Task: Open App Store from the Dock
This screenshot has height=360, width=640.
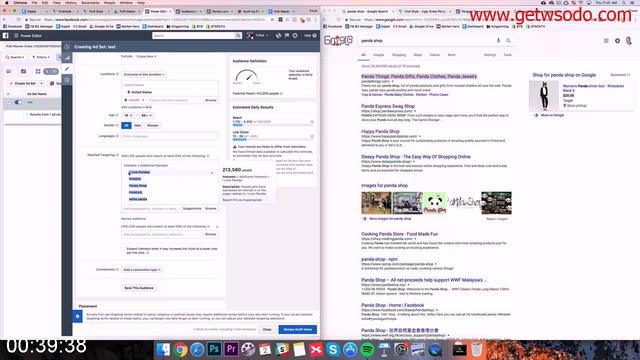Action: (350, 349)
